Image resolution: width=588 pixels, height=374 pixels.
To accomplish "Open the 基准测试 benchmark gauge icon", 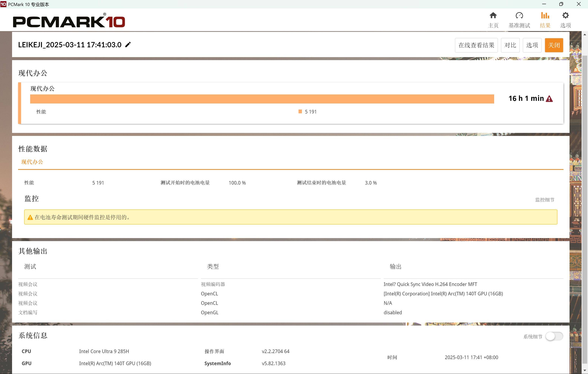I will pos(519,15).
